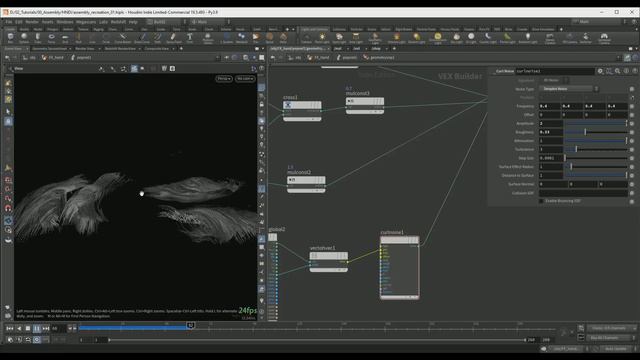640x360 pixels.
Task: Select the Ambient Light shelf tool
Action: click(x=528, y=38)
